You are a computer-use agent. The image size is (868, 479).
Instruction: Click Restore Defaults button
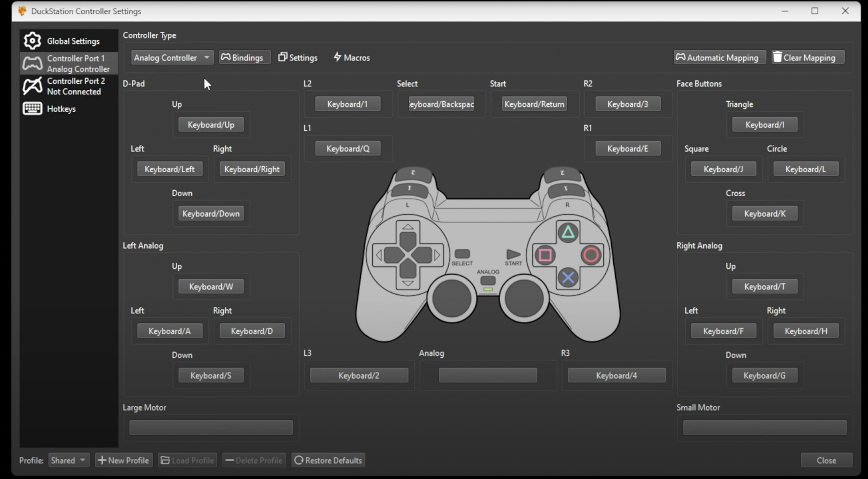(x=328, y=460)
